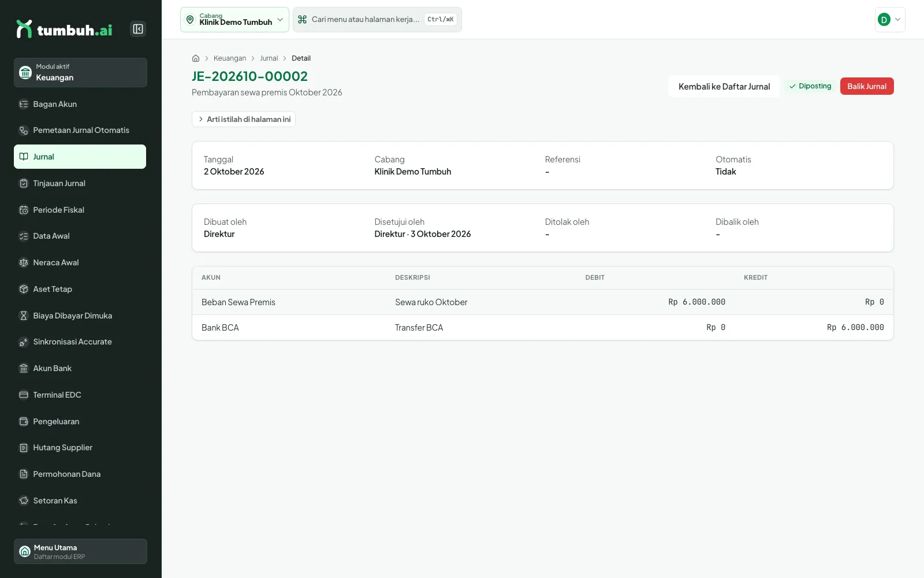Image resolution: width=924 pixels, height=578 pixels.
Task: Click the Bank BCA account cell
Action: (x=220, y=328)
